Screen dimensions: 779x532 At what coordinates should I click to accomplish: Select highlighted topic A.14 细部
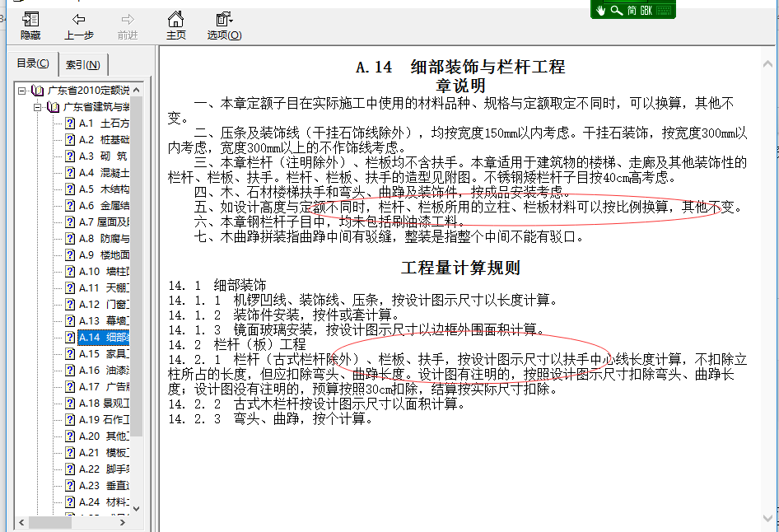[x=104, y=338]
